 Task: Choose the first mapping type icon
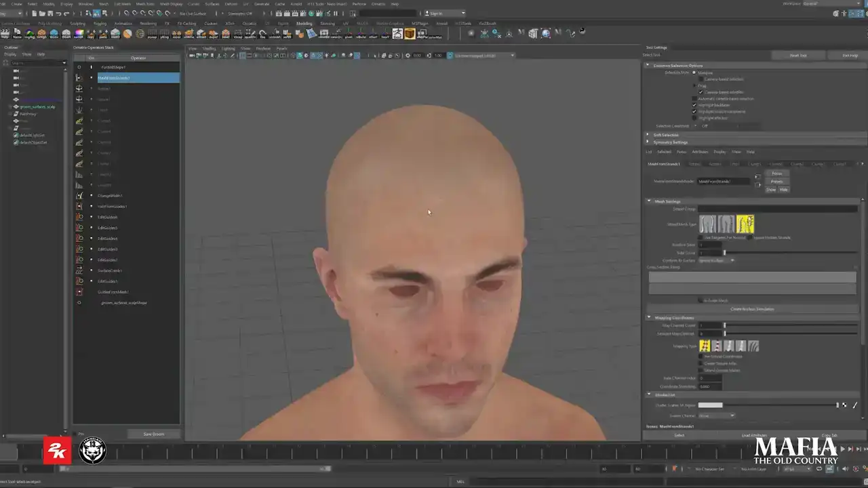click(705, 346)
